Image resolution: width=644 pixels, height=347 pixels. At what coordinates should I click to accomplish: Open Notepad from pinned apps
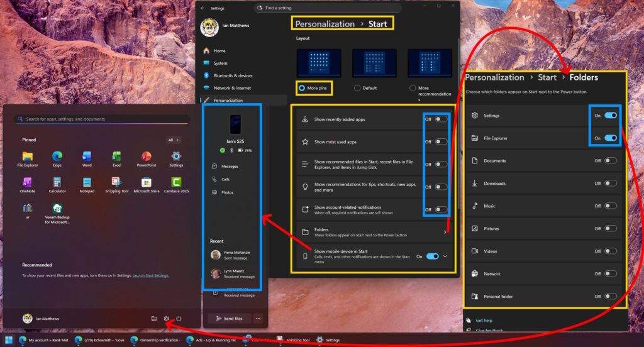[87, 185]
